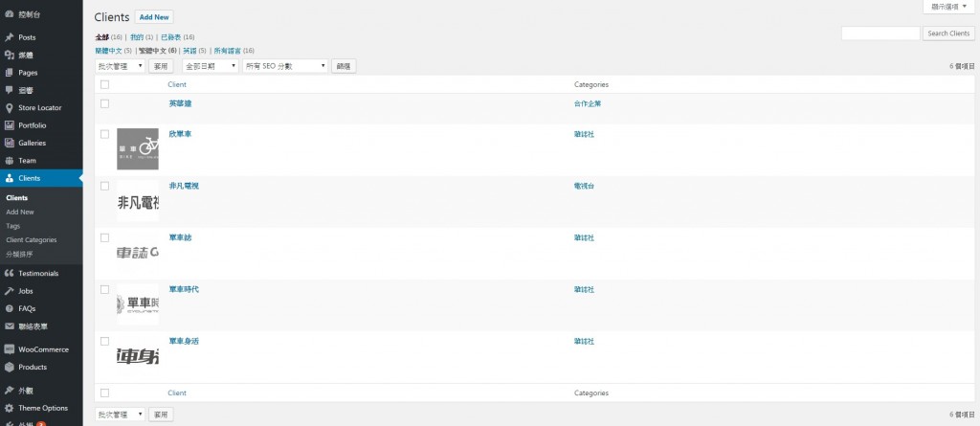This screenshot has height=426, width=980.
Task: Open the 所有 SEO 分數 dropdown
Action: pyautogui.click(x=285, y=66)
